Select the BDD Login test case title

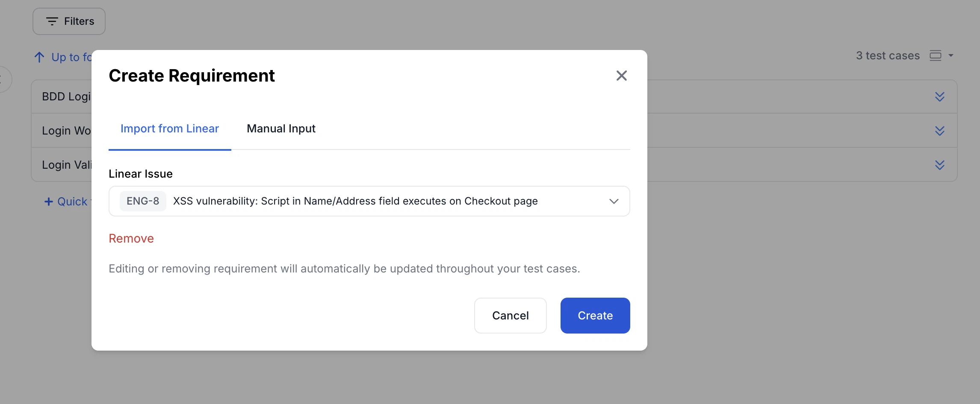click(x=66, y=97)
